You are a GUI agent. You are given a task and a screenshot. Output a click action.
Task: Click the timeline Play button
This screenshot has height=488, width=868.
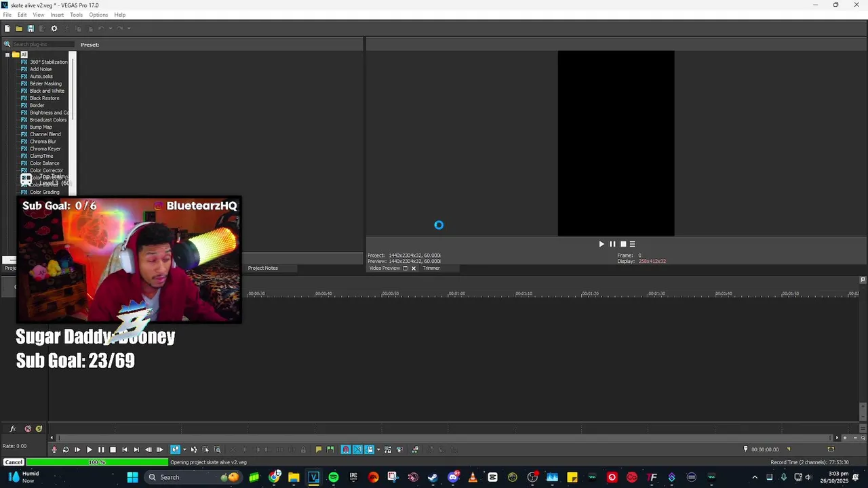[x=89, y=449]
